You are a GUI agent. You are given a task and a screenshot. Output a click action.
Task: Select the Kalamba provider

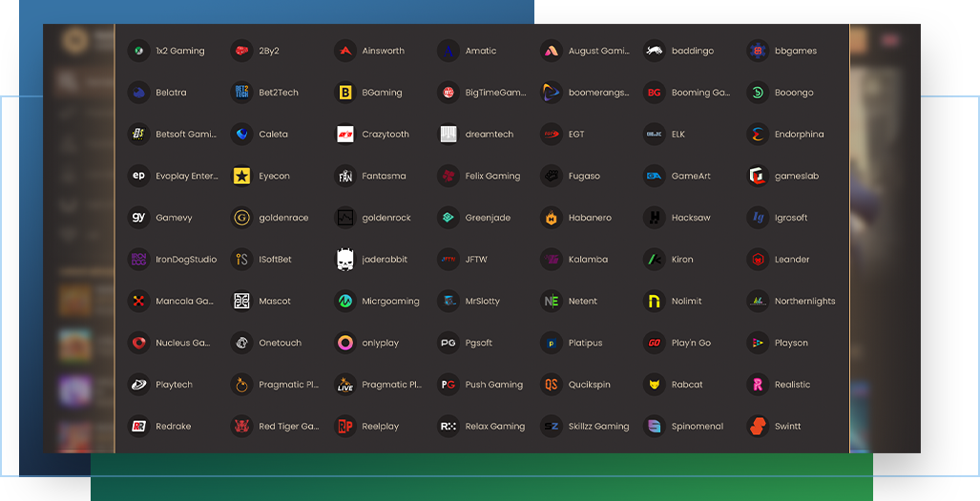pyautogui.click(x=574, y=260)
